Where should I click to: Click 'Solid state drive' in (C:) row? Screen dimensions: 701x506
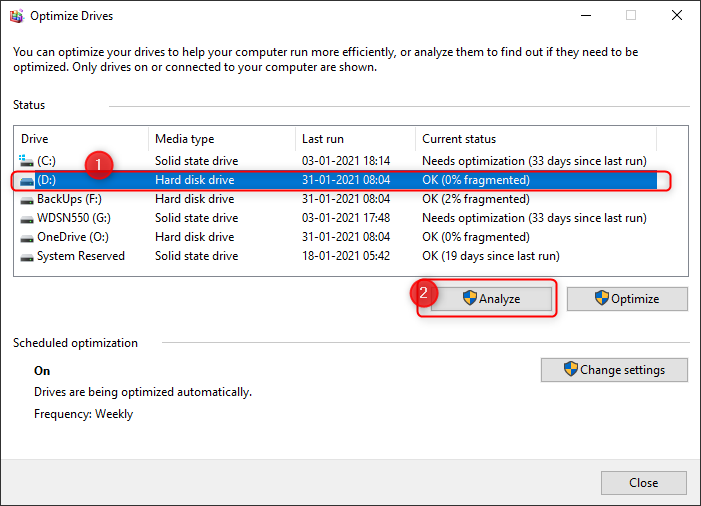197,161
